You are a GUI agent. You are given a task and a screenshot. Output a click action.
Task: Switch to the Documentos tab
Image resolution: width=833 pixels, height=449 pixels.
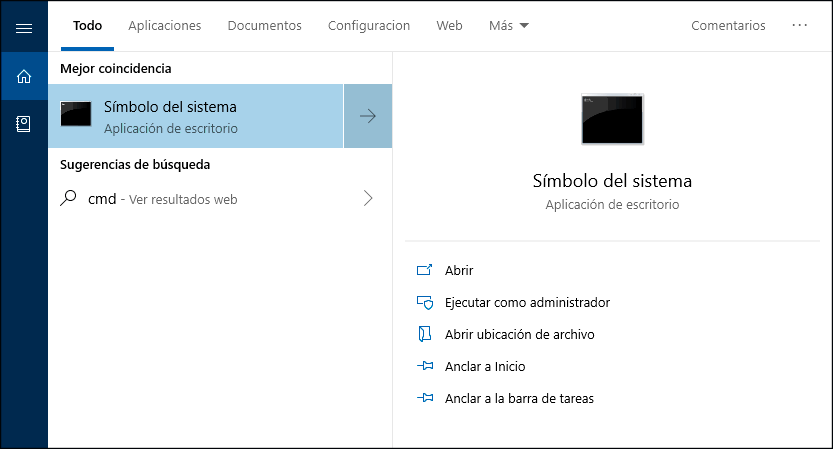pyautogui.click(x=264, y=26)
